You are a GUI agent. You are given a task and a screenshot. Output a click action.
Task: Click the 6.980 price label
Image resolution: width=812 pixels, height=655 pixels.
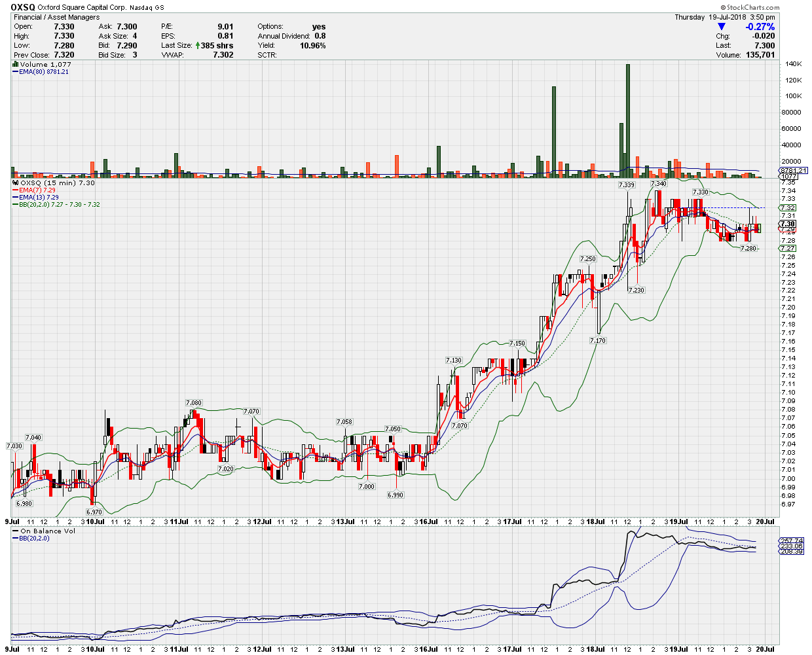tap(24, 504)
